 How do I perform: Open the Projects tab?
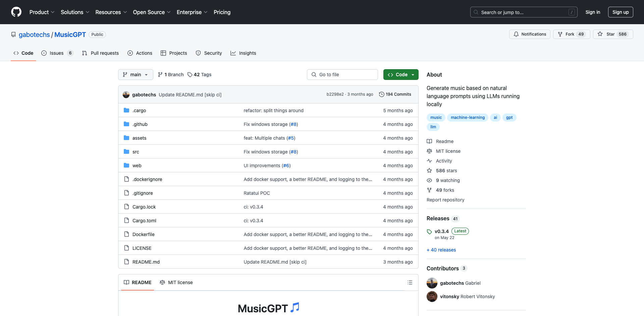pos(174,53)
